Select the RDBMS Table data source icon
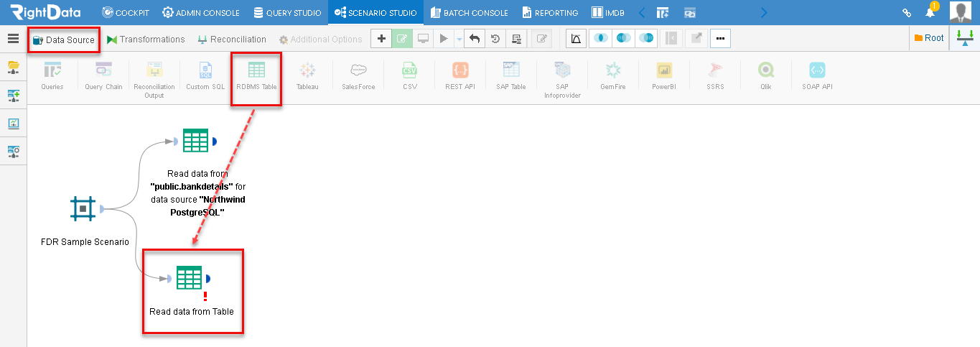Image resolution: width=980 pixels, height=347 pixels. click(x=256, y=70)
